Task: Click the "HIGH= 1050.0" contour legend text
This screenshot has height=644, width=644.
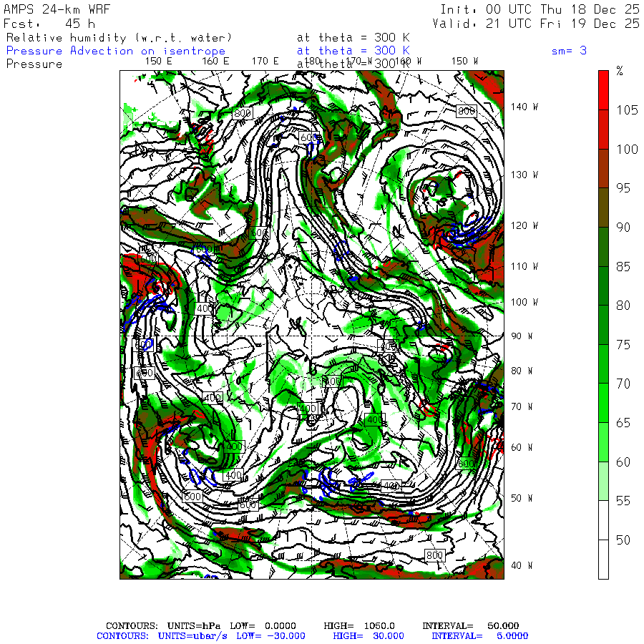Action: pos(359,625)
